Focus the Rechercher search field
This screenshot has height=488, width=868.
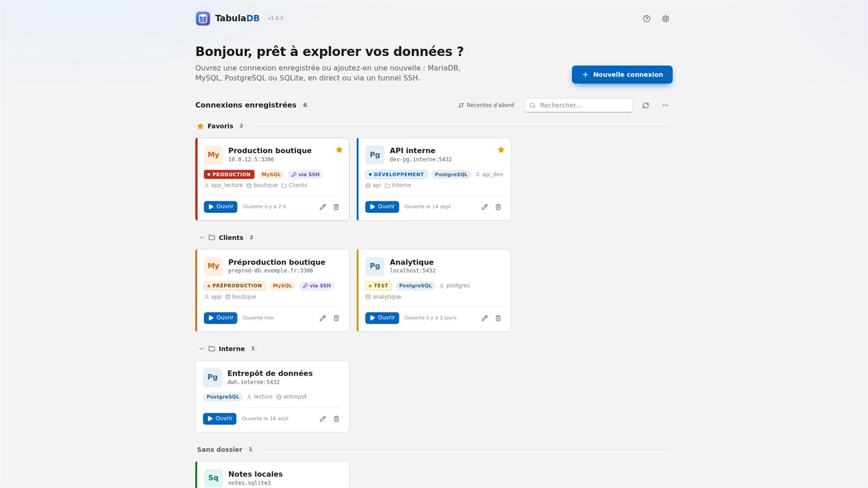point(579,105)
